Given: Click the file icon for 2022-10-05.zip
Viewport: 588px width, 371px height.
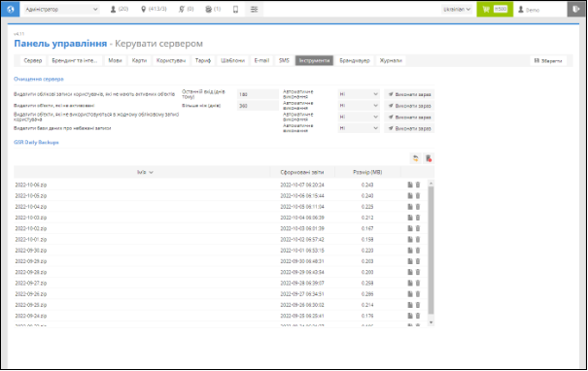Looking at the screenshot, I should click(x=410, y=195).
